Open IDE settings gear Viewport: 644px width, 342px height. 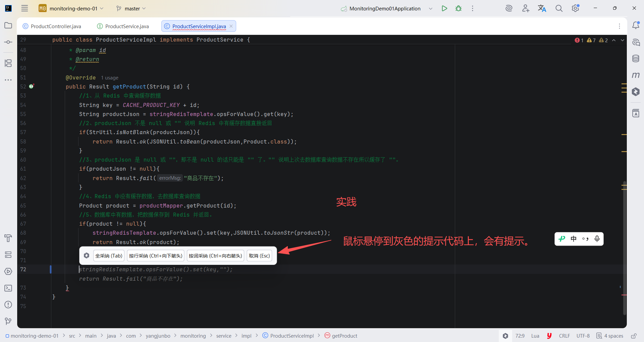576,8
